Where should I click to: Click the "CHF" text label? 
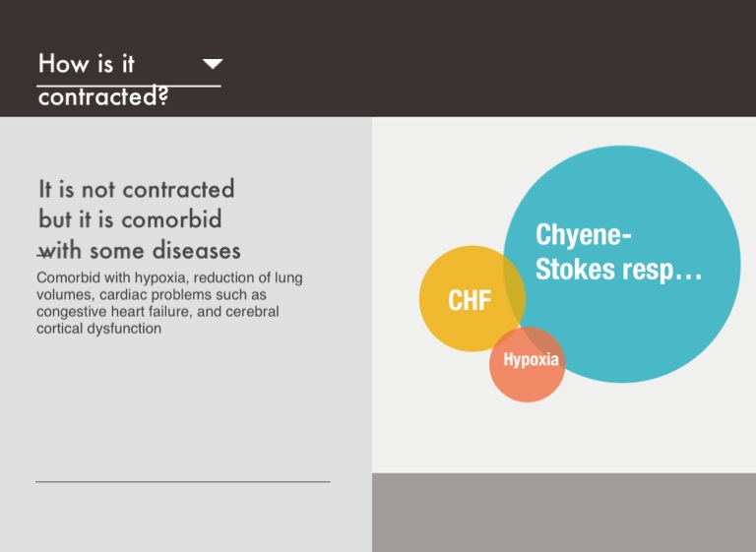point(470,300)
